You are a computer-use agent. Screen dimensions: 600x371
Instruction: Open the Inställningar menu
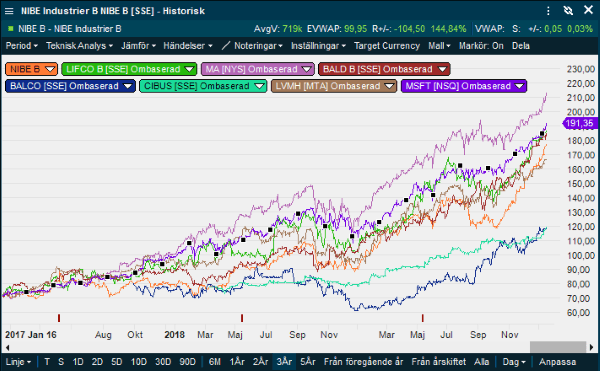coord(318,46)
